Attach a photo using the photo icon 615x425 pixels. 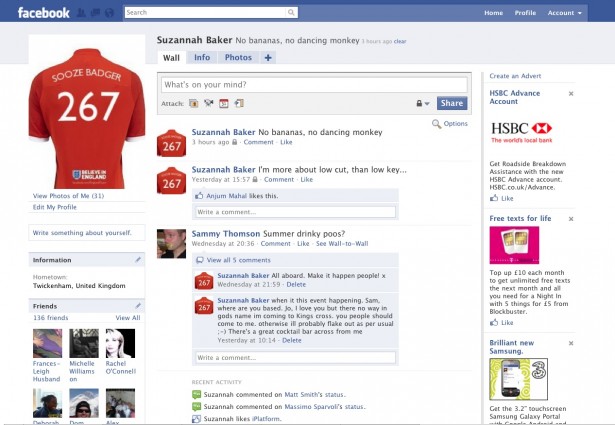pos(193,103)
